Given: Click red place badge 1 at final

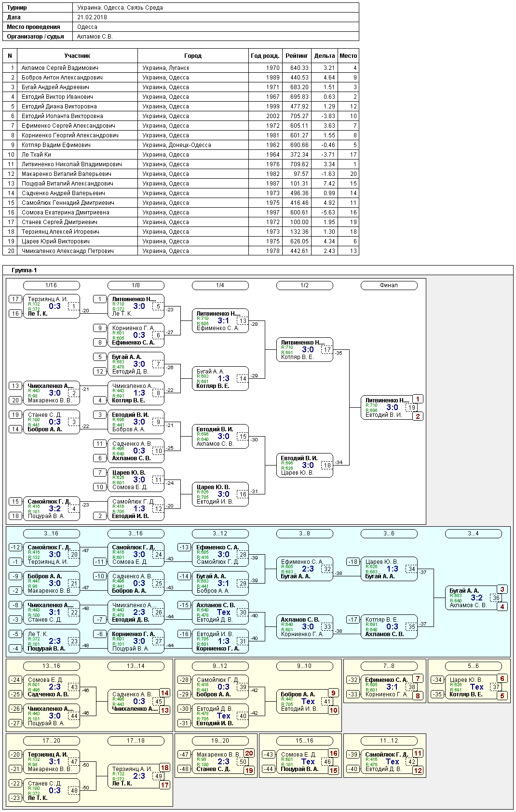Looking at the screenshot, I should (418, 399).
